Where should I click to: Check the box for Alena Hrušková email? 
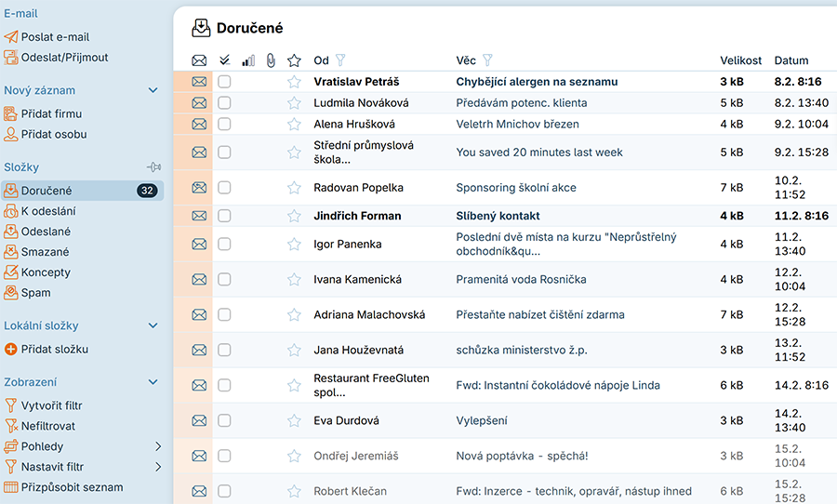(224, 124)
